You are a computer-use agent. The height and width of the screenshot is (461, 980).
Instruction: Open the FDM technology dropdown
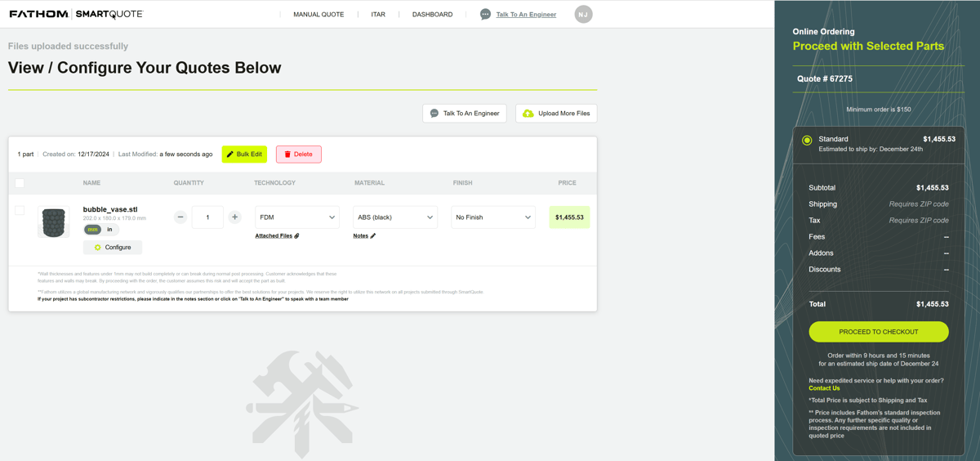coord(297,217)
